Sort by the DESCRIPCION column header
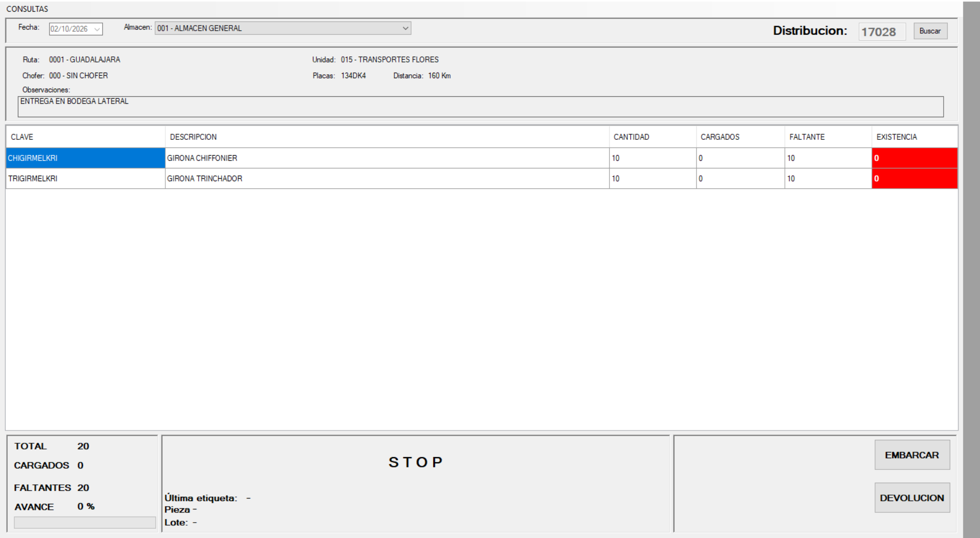The height and width of the screenshot is (538, 980). [x=387, y=137]
